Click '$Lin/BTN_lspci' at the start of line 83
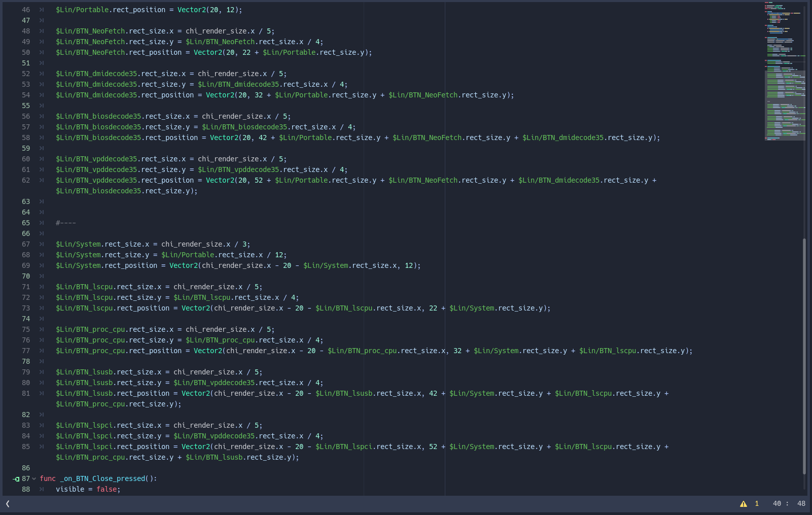The height and width of the screenshot is (515, 812). (x=84, y=425)
